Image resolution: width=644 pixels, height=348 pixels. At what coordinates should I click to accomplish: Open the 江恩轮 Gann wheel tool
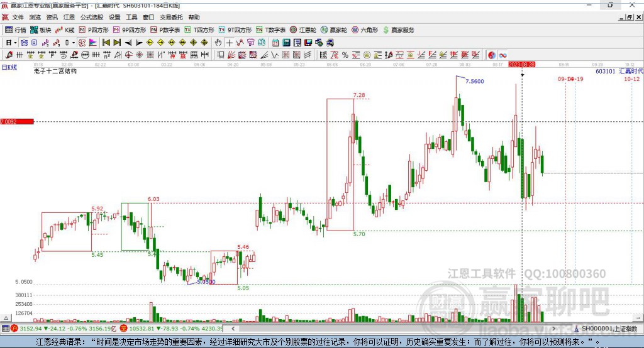[x=303, y=30]
